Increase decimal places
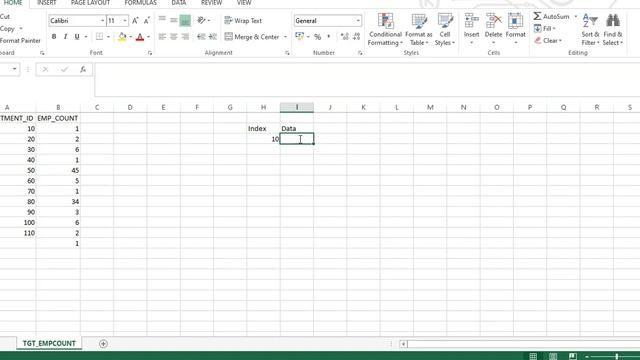The width and height of the screenshot is (640, 360). tap(345, 37)
